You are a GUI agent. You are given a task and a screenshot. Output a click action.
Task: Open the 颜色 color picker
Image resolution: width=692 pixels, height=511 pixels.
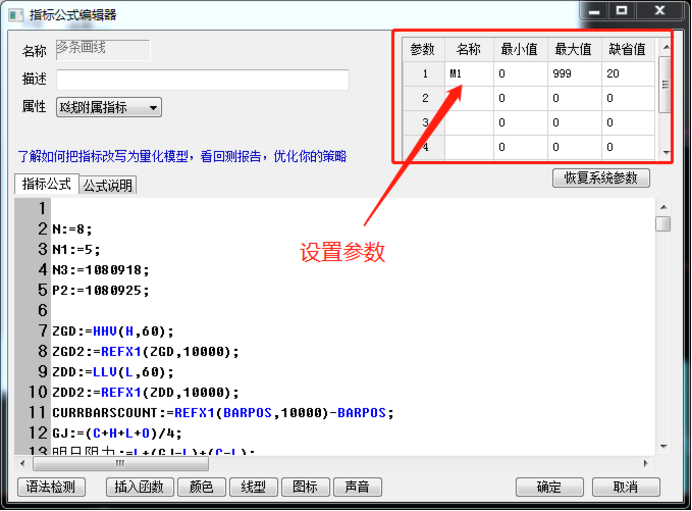200,487
